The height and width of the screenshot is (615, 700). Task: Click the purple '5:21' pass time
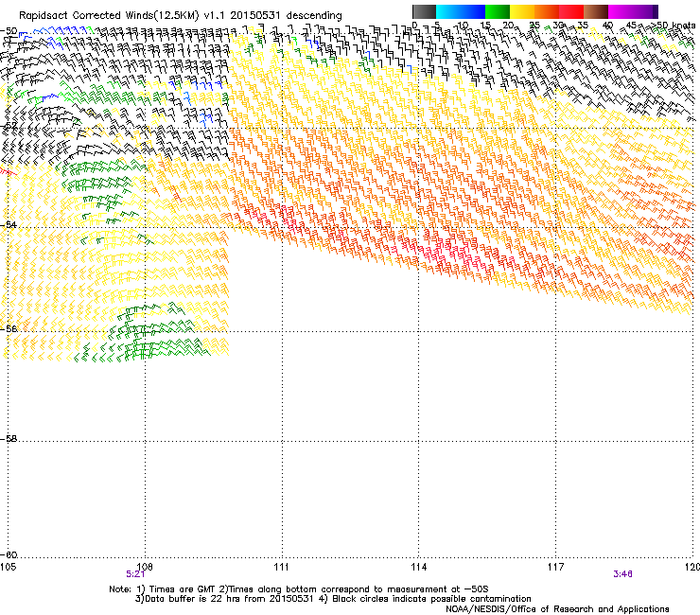pyautogui.click(x=135, y=574)
